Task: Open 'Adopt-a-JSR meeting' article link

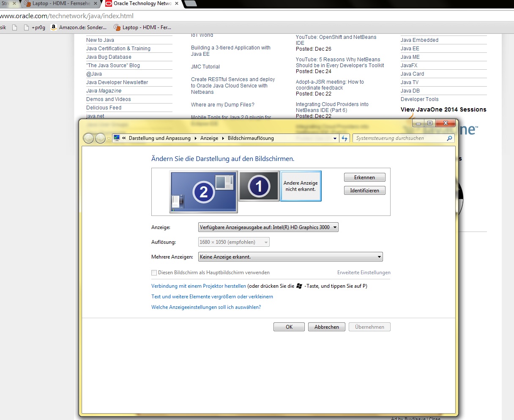Action: point(330,85)
